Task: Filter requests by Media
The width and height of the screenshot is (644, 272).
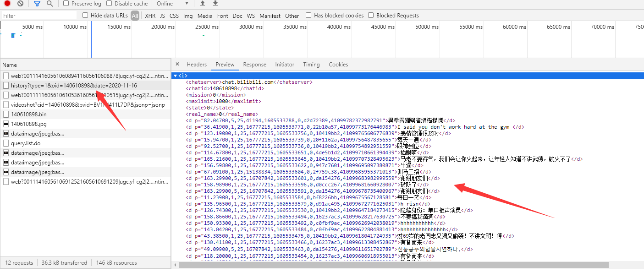Action: 205,16
